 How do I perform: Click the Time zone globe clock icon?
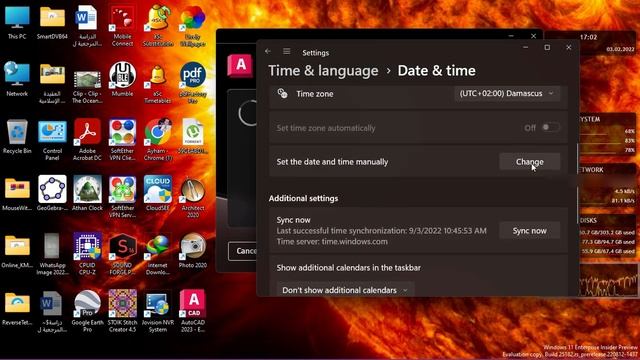point(282,93)
